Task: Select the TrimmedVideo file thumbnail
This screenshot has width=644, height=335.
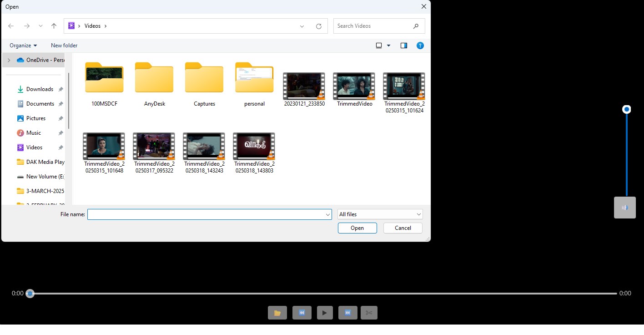Action: pyautogui.click(x=354, y=86)
